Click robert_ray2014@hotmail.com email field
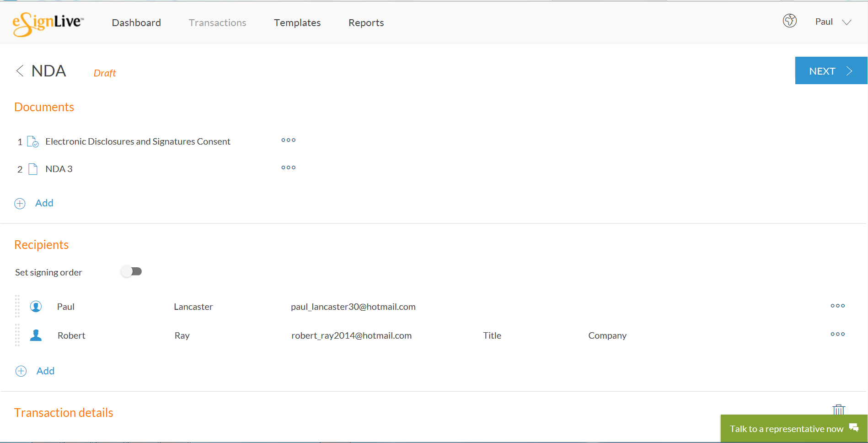This screenshot has width=868, height=443. coord(351,335)
